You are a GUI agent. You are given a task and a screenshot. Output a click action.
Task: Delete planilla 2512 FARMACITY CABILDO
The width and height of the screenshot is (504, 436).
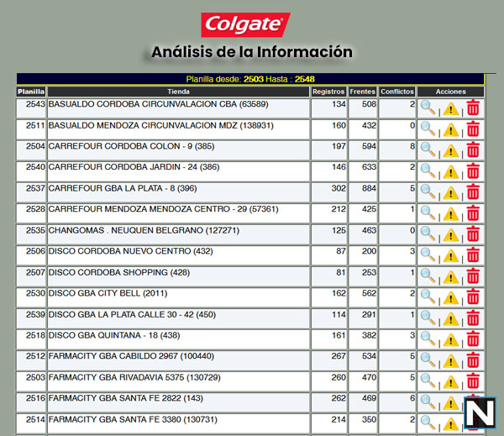(473, 360)
